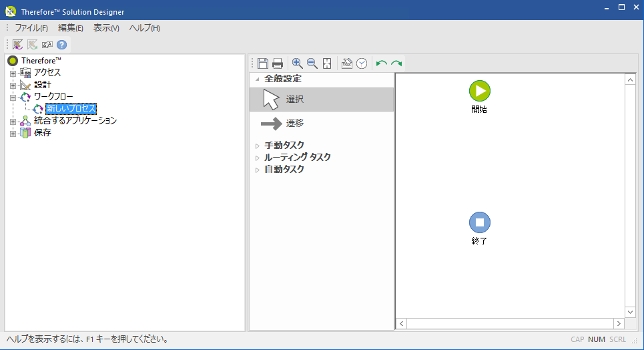Click the アクセス tree icon

click(25, 73)
